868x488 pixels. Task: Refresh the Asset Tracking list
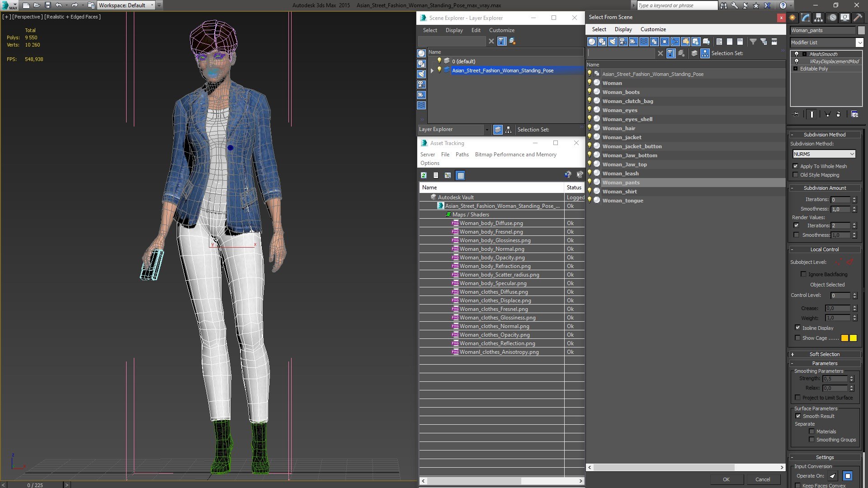click(424, 175)
